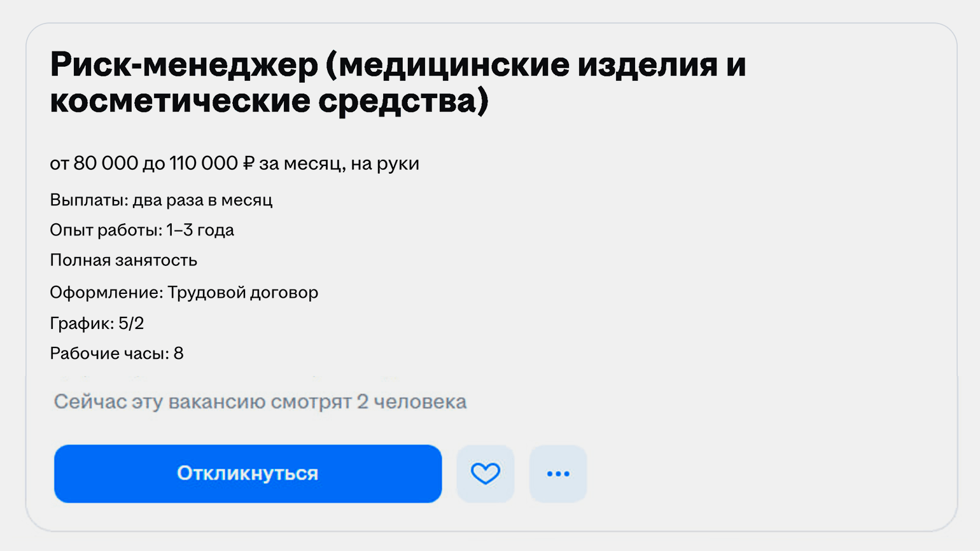This screenshot has height=551, width=980.
Task: Click the ruble currency symbol
Action: point(249,164)
